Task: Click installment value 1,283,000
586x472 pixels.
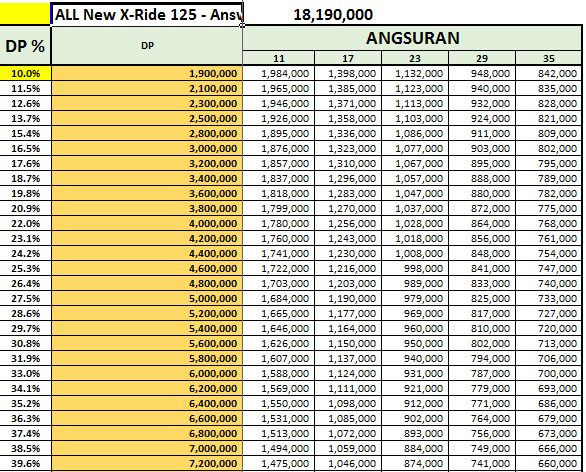Action: pos(348,193)
